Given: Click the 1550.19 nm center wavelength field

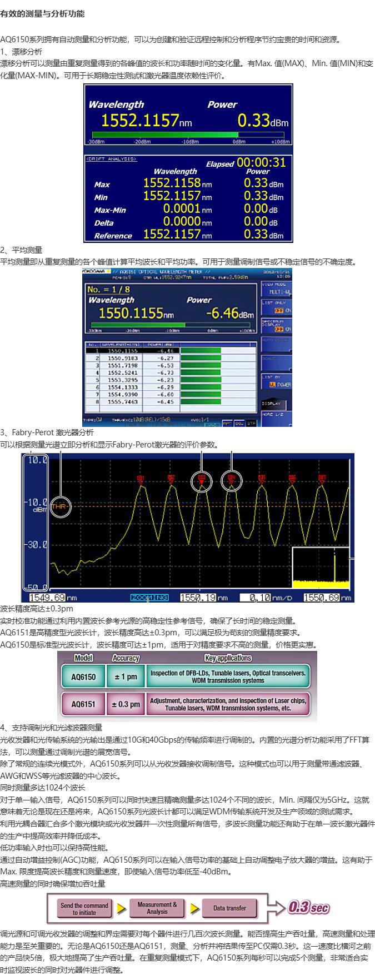Looking at the screenshot, I should (198, 598).
